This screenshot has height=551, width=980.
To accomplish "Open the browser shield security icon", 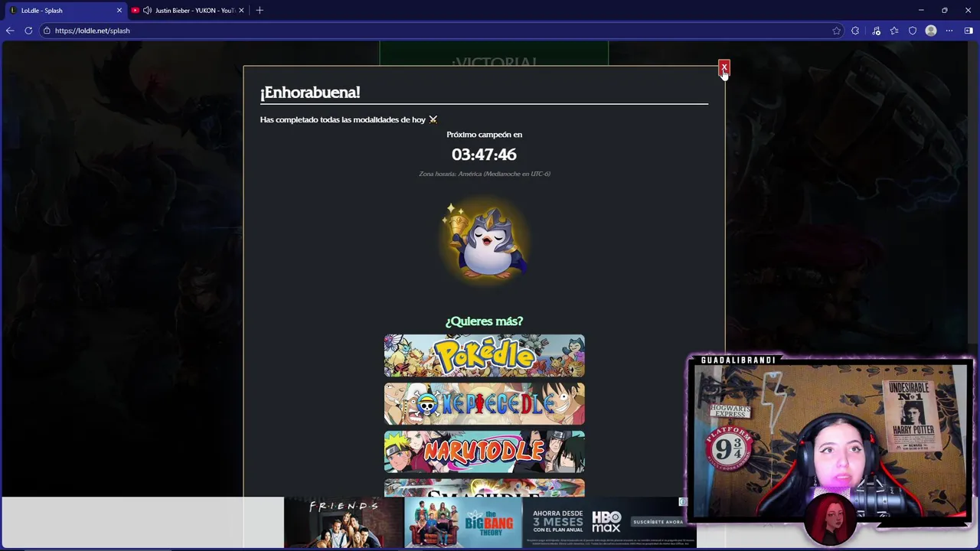I will pyautogui.click(x=913, y=31).
